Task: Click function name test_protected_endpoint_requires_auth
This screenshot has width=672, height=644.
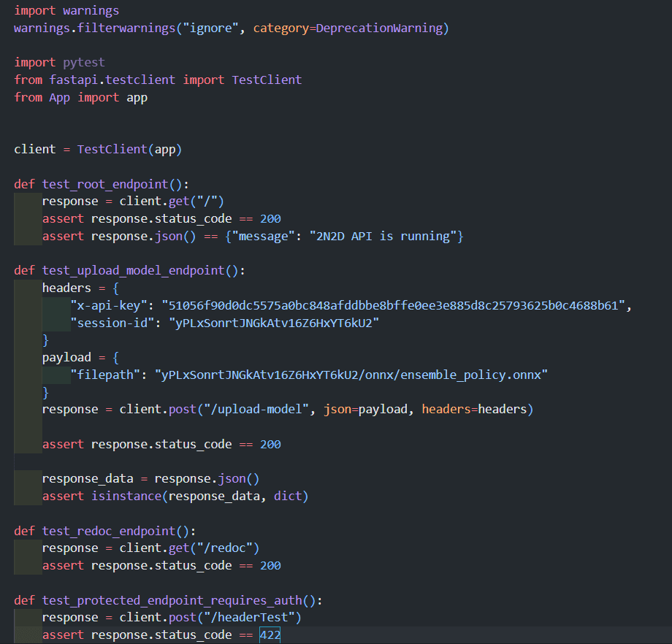Action: tap(172, 601)
